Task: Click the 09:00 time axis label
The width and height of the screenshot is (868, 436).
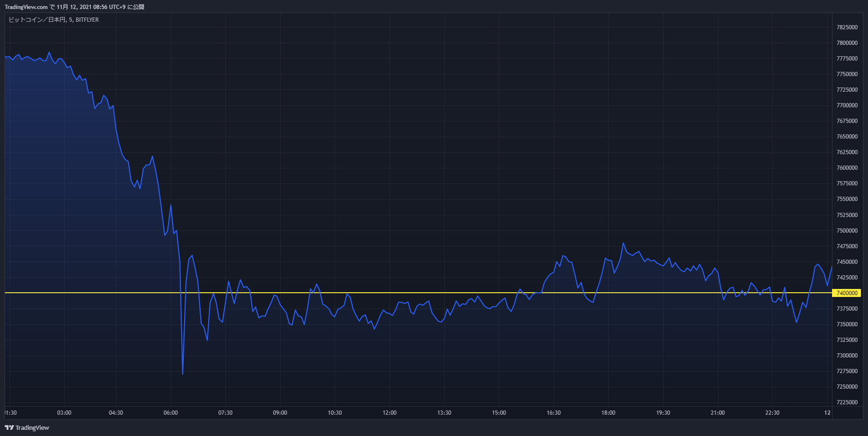Action: click(280, 413)
